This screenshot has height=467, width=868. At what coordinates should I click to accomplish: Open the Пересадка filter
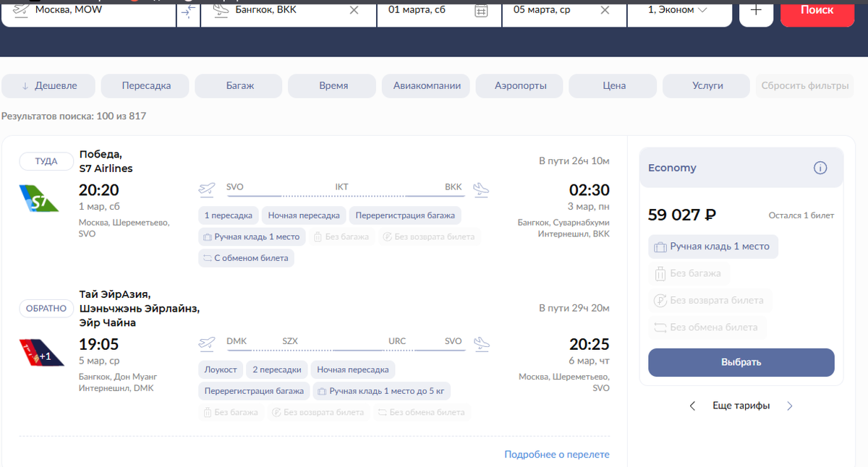[x=146, y=85]
